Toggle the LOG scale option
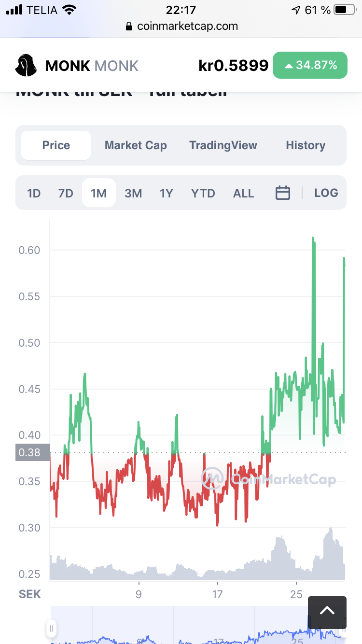The width and height of the screenshot is (362, 644). (x=326, y=193)
